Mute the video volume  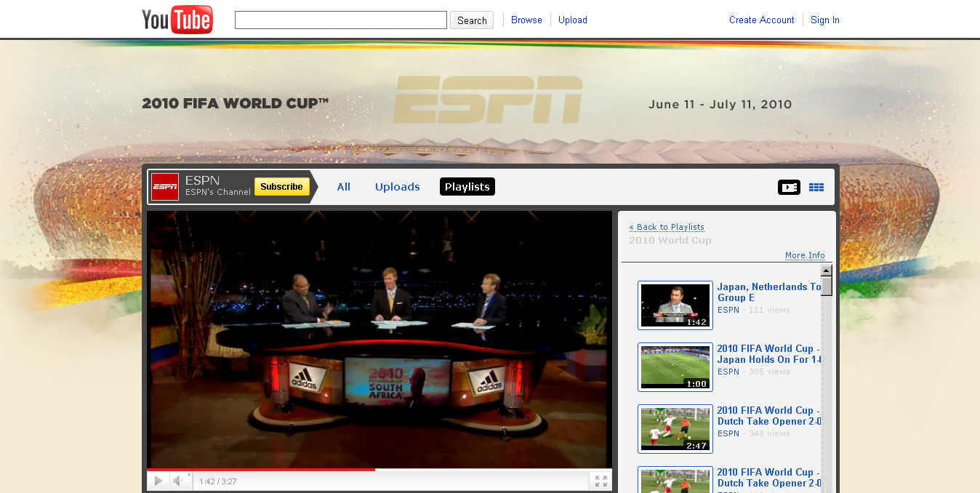[178, 481]
